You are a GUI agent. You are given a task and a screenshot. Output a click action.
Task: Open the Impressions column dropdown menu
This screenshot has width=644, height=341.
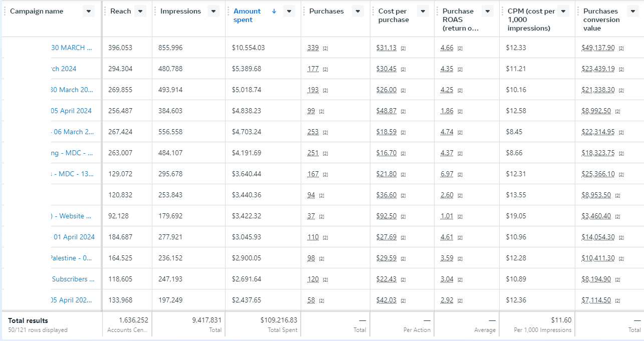click(x=213, y=12)
